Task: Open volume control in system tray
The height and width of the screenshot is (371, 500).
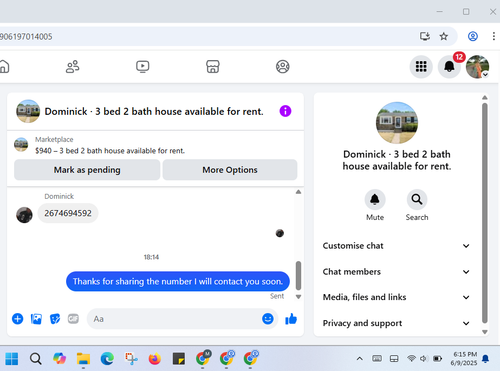Action: [x=424, y=359]
